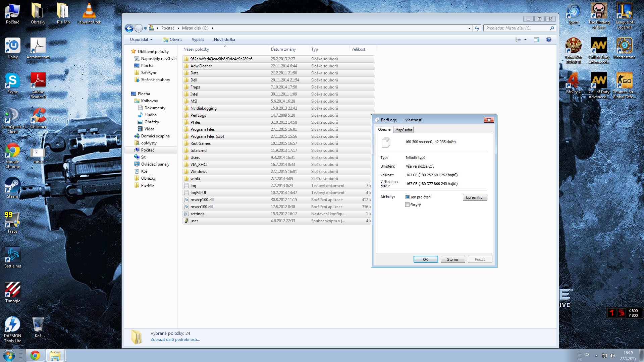Toggle the 'Jen pro čtení' checkbox
The height and width of the screenshot is (362, 644).
(x=407, y=197)
